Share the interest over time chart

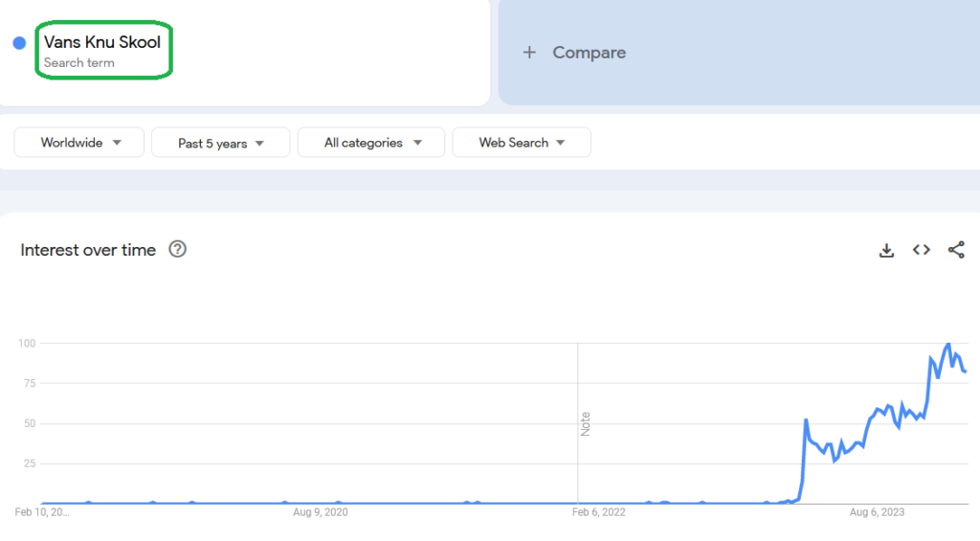click(x=956, y=250)
